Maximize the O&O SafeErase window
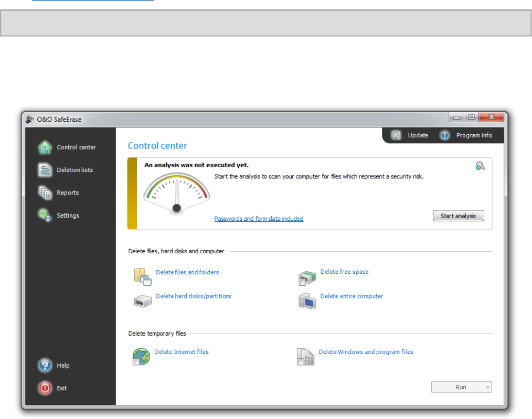532x419 pixels. pyautogui.click(x=471, y=117)
